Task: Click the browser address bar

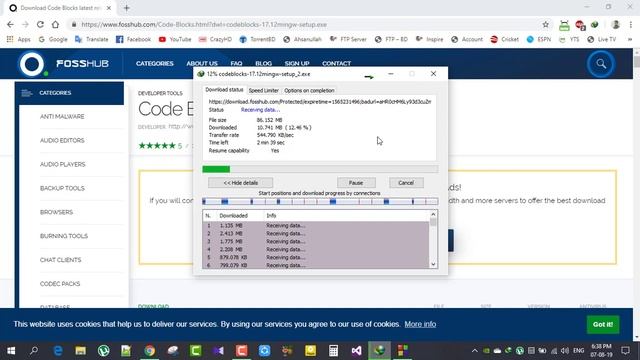Action: 306,24
